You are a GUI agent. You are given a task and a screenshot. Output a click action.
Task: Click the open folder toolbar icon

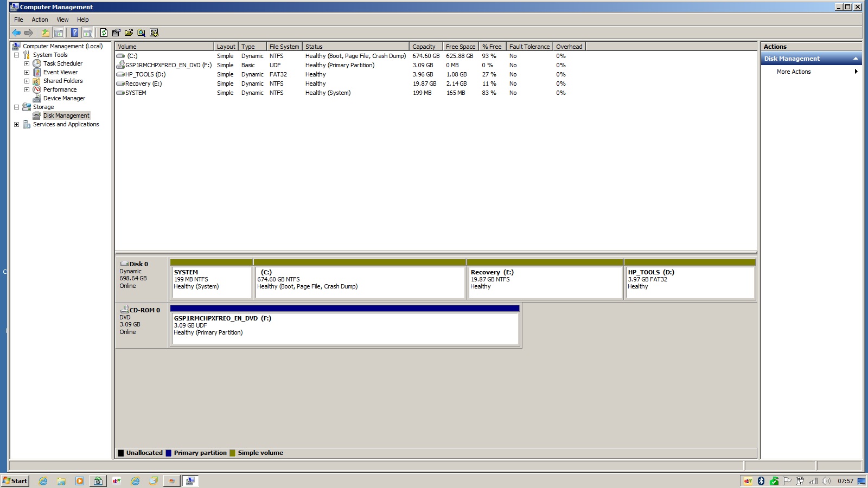tap(129, 33)
